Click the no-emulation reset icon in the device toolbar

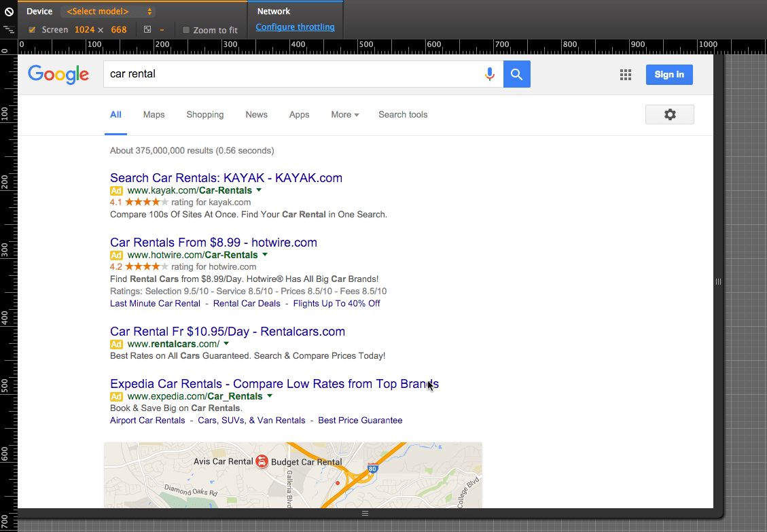pos(9,12)
